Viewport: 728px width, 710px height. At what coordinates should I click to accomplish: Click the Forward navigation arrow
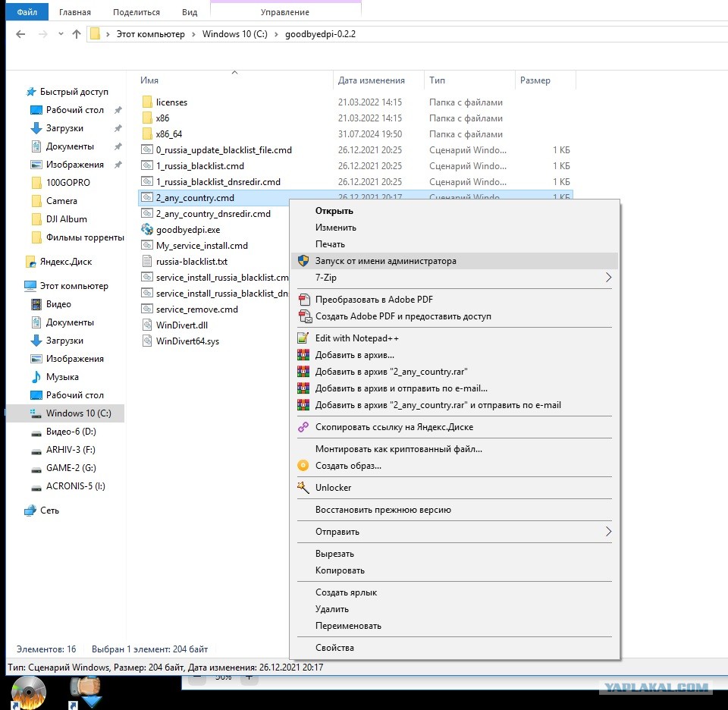coord(42,34)
